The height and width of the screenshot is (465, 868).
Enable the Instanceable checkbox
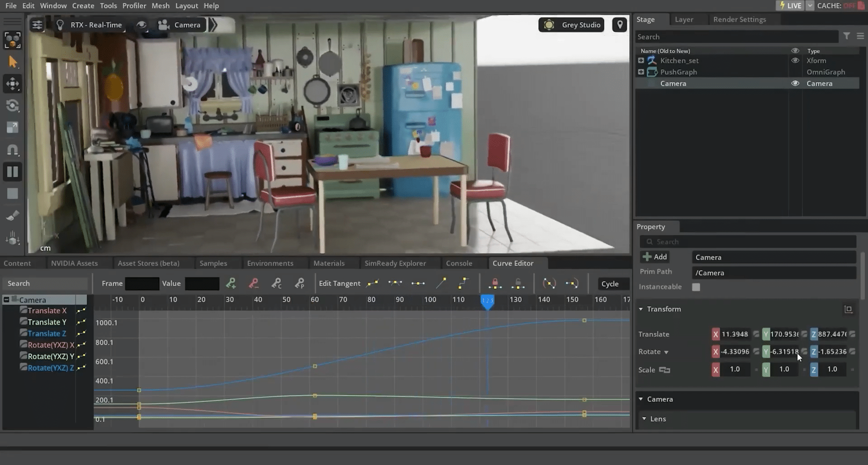[x=696, y=287]
